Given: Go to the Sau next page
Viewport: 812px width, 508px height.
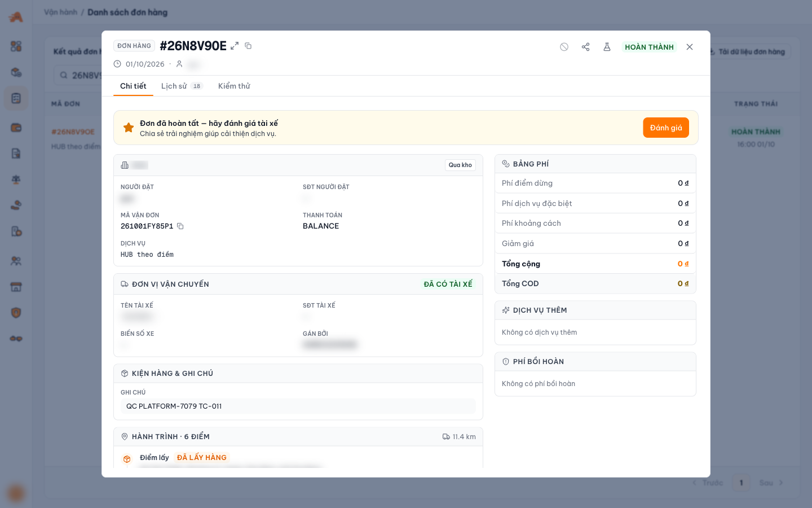Looking at the screenshot, I should point(771,483).
